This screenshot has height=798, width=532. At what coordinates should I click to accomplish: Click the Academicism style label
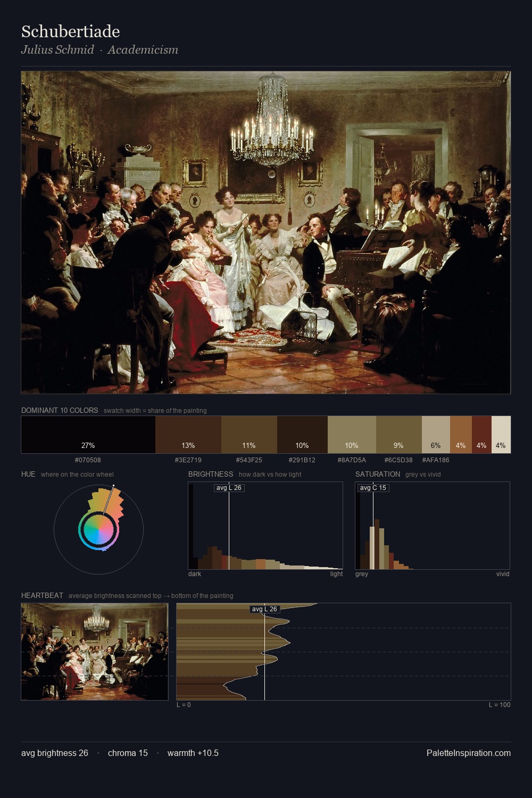click(x=143, y=50)
